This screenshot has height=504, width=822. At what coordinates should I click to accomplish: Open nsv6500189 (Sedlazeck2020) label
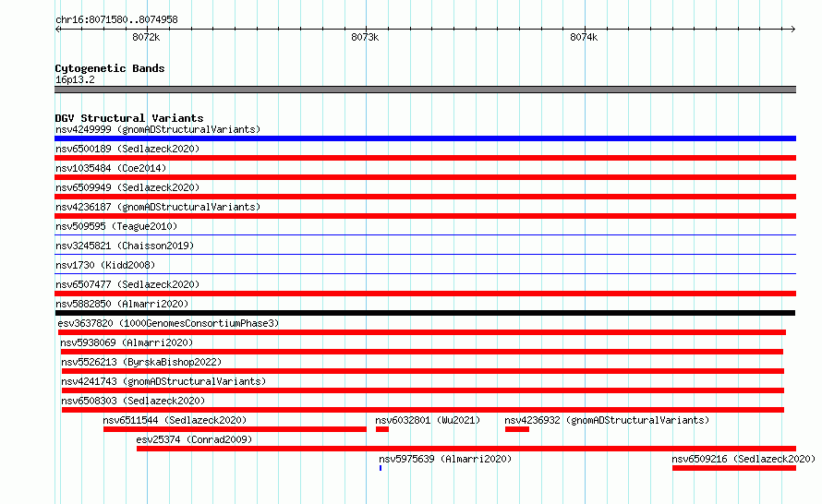point(127,149)
